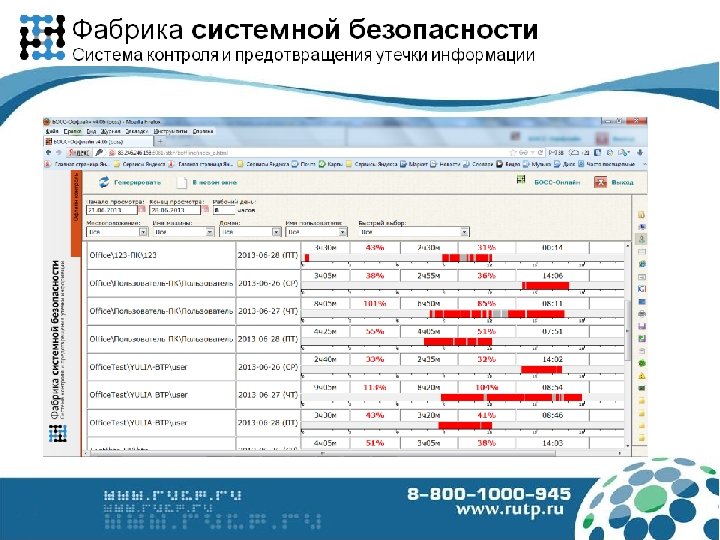720x540 pixels.
Task: Click the Выход link
Action: click(622, 183)
